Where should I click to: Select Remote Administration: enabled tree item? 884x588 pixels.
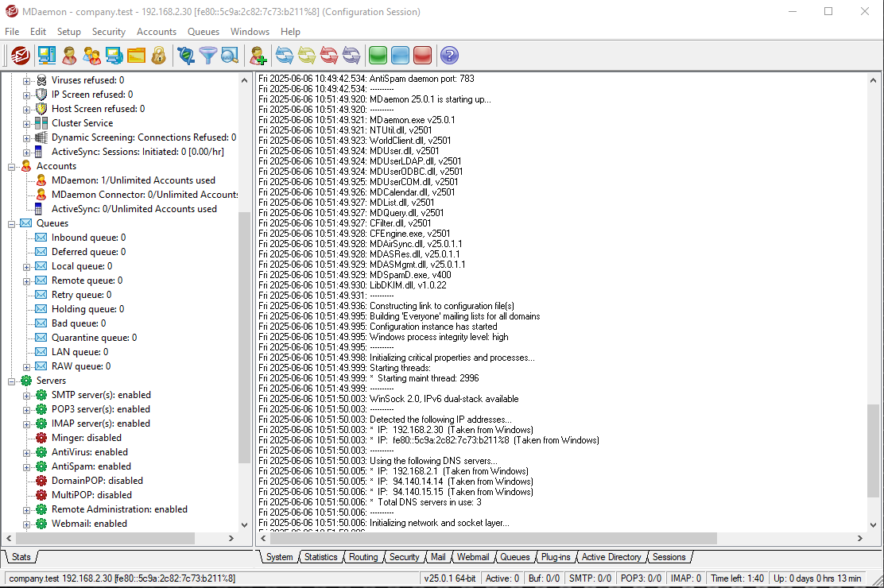point(119,509)
